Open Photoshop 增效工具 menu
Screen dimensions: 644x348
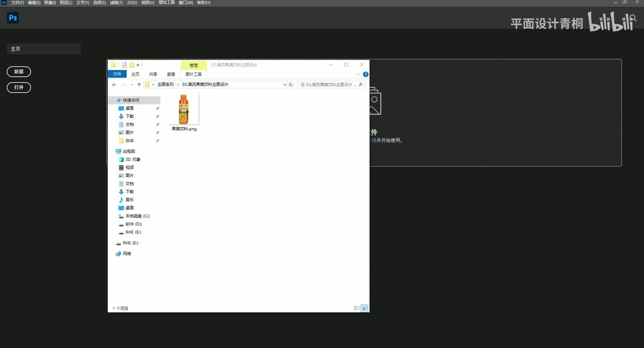(x=167, y=3)
